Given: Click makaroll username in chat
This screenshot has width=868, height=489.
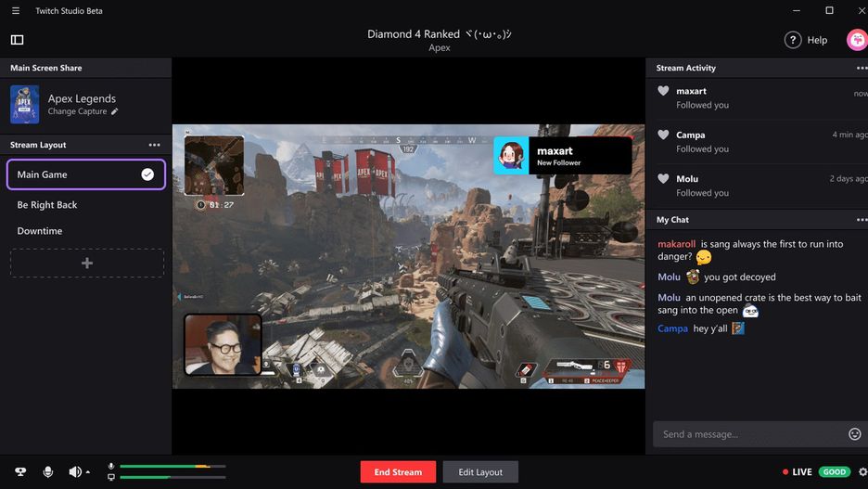Looking at the screenshot, I should coord(676,244).
